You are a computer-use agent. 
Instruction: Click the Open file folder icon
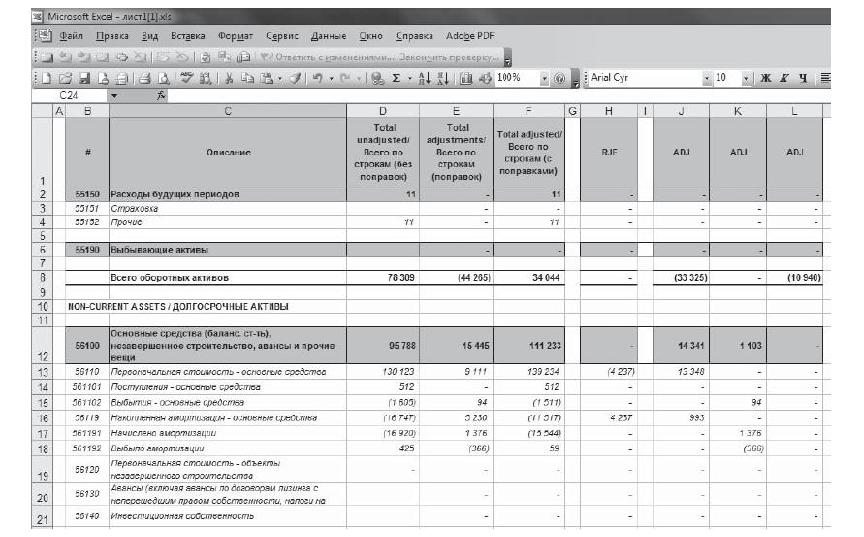65,79
